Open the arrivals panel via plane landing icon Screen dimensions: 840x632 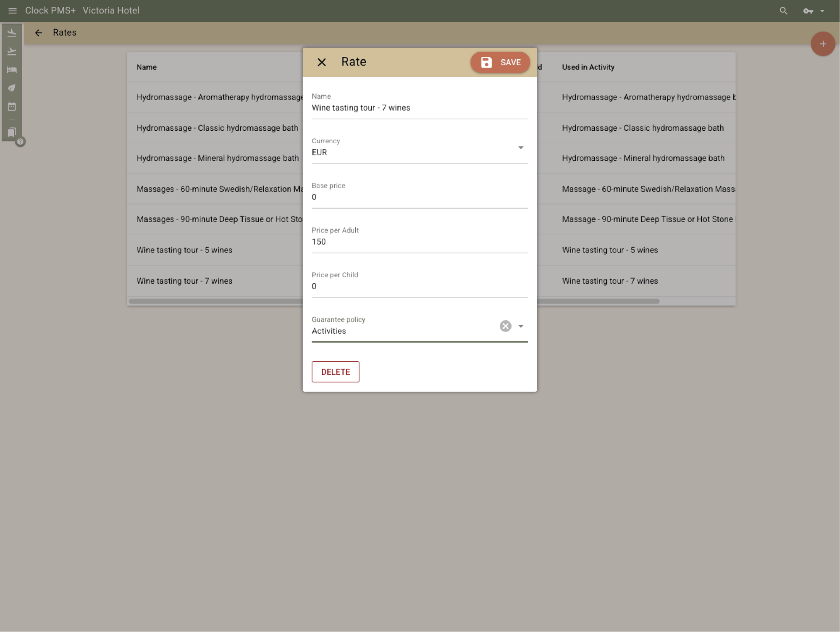point(12,33)
